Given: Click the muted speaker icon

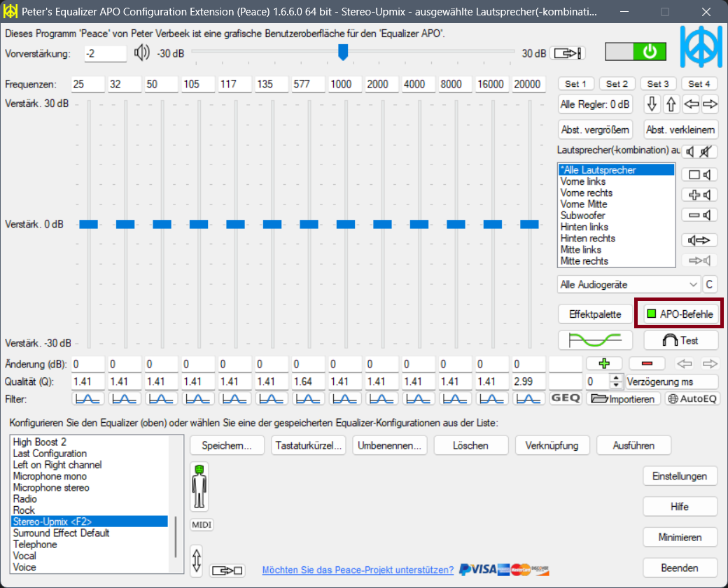Looking at the screenshot, I should tap(706, 151).
